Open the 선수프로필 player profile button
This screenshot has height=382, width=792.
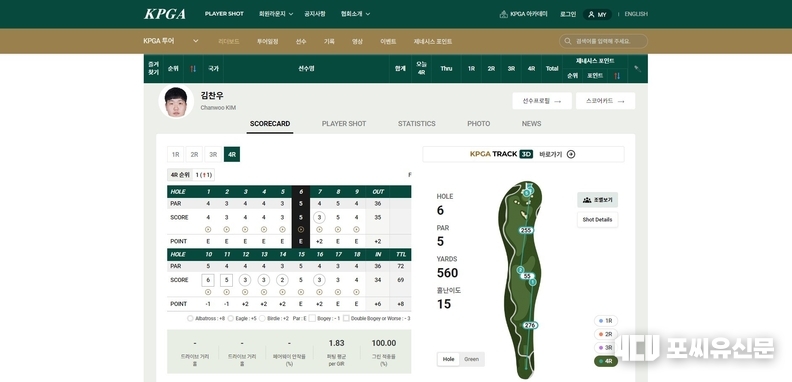tap(542, 101)
